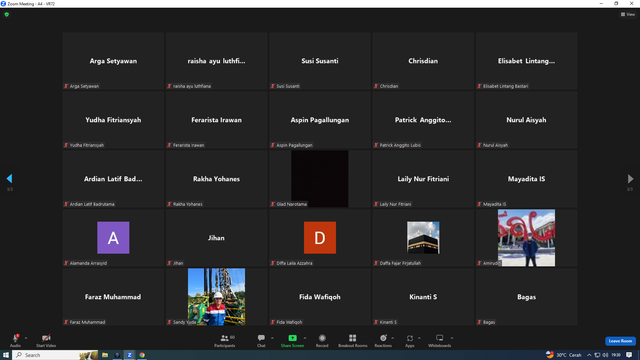The height and width of the screenshot is (360, 640).
Task: Select the Mayadita IS participant tile
Action: coord(527,179)
